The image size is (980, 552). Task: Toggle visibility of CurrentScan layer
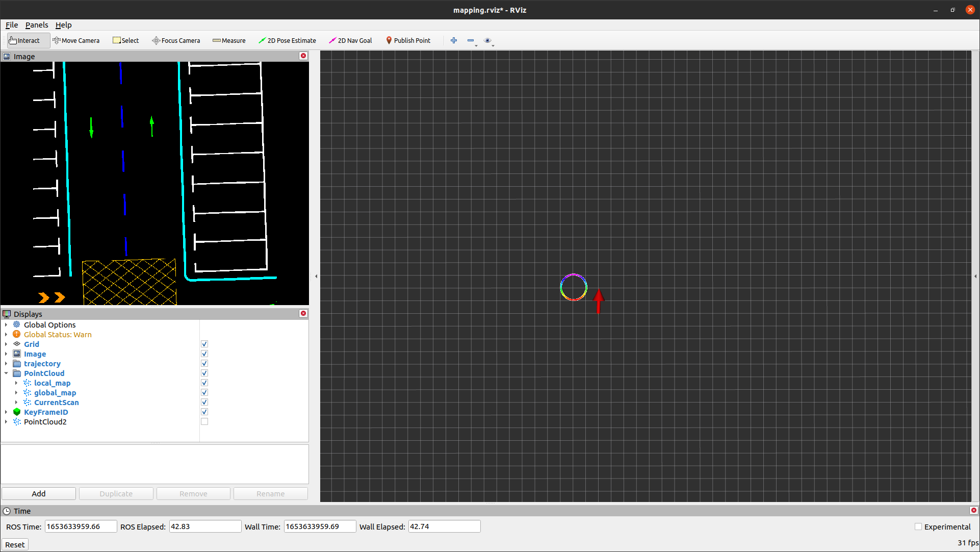coord(204,402)
